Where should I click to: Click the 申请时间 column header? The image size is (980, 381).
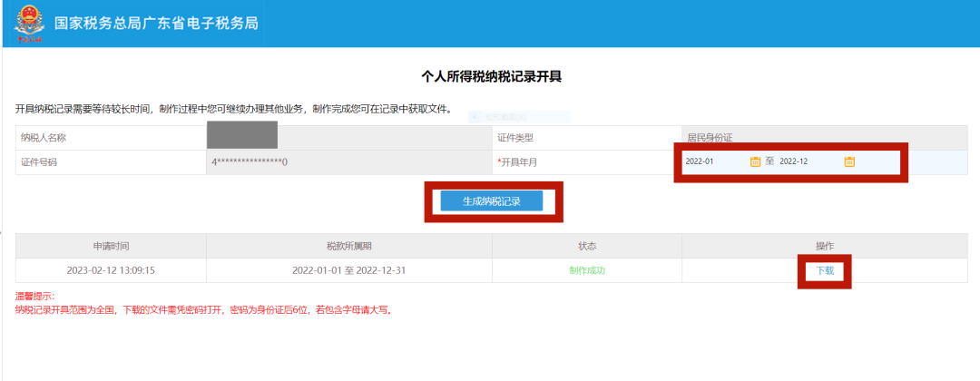[x=112, y=246]
